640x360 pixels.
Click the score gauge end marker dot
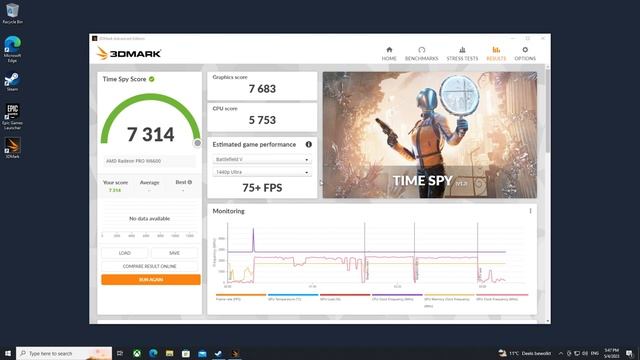pos(198,143)
